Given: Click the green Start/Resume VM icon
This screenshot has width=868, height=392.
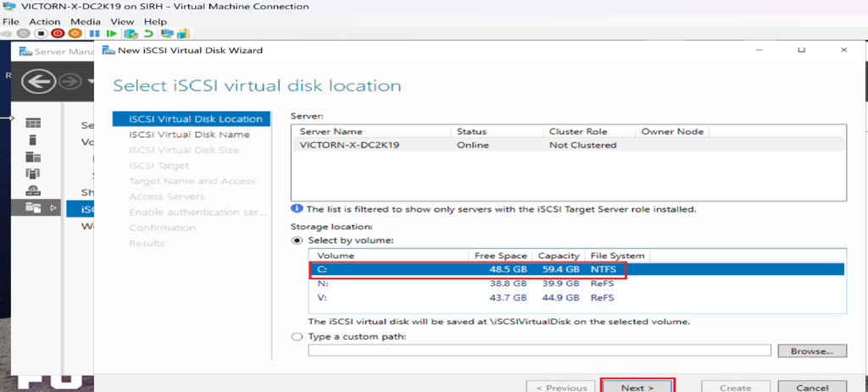Looking at the screenshot, I should pos(111,34).
